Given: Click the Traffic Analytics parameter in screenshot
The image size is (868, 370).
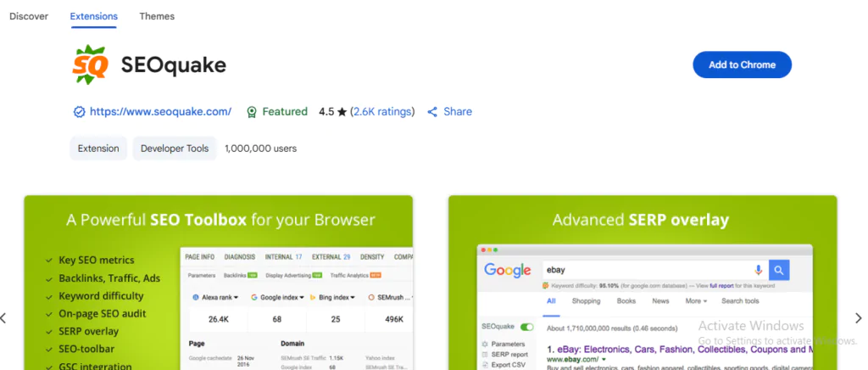Looking at the screenshot, I should (x=355, y=275).
